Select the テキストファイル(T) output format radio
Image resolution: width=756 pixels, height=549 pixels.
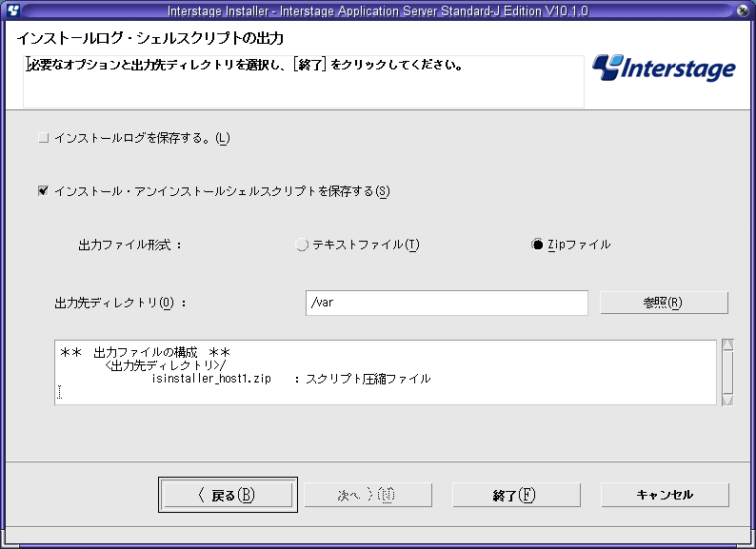pos(302,245)
